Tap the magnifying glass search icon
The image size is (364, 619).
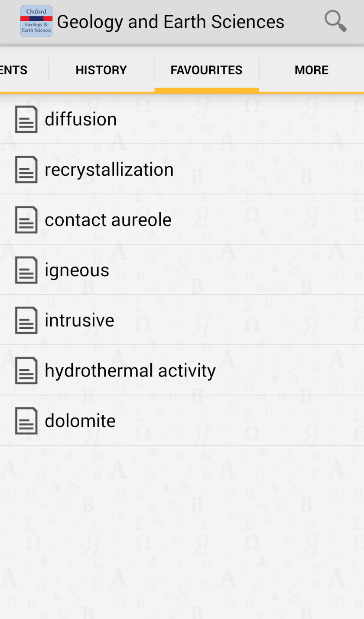point(335,21)
